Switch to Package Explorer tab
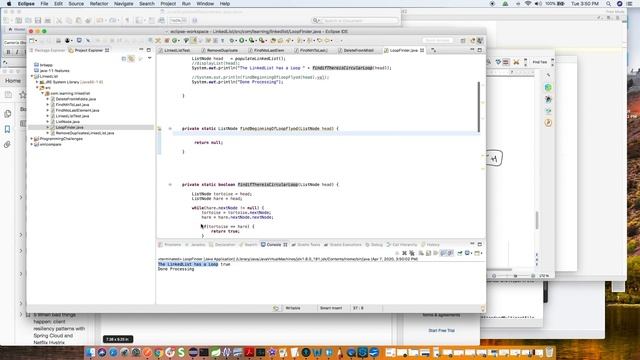The width and height of the screenshot is (640, 360). coord(47,50)
